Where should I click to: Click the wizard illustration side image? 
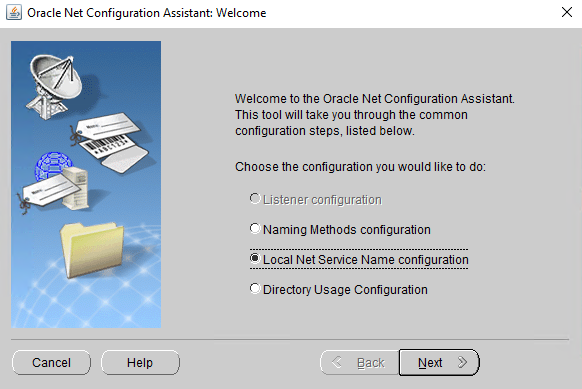[x=86, y=184]
